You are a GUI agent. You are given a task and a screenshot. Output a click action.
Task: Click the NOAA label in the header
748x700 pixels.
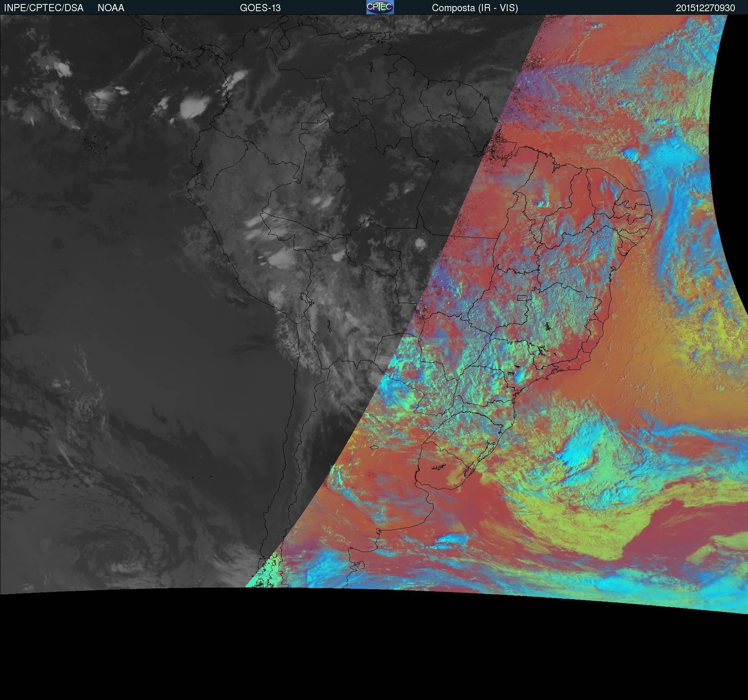coord(111,8)
